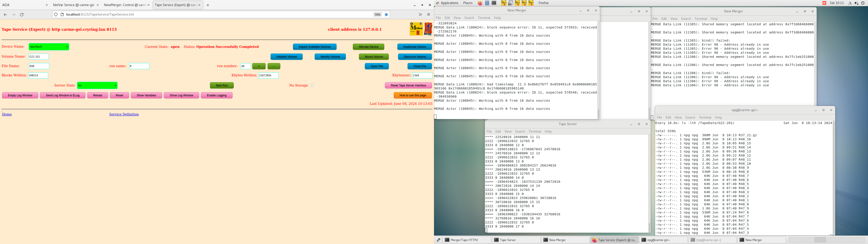The image size is (868, 244).
Task: Follow the Home link
Action: (7, 114)
